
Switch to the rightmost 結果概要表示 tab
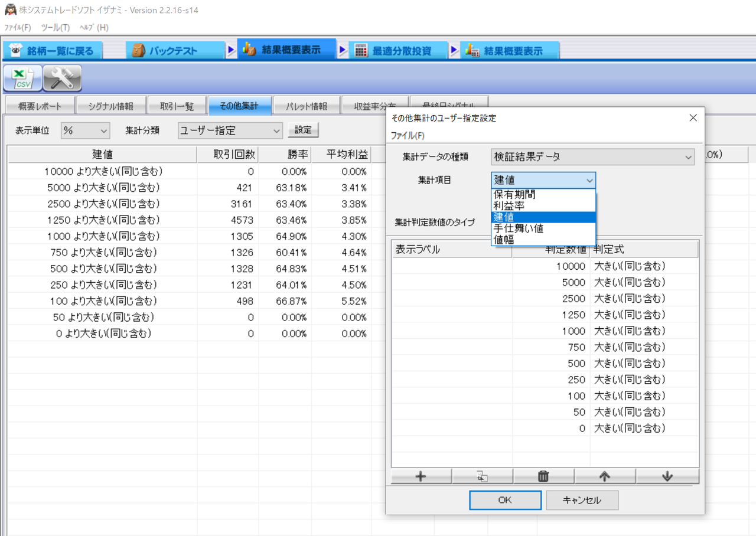pyautogui.click(x=510, y=51)
